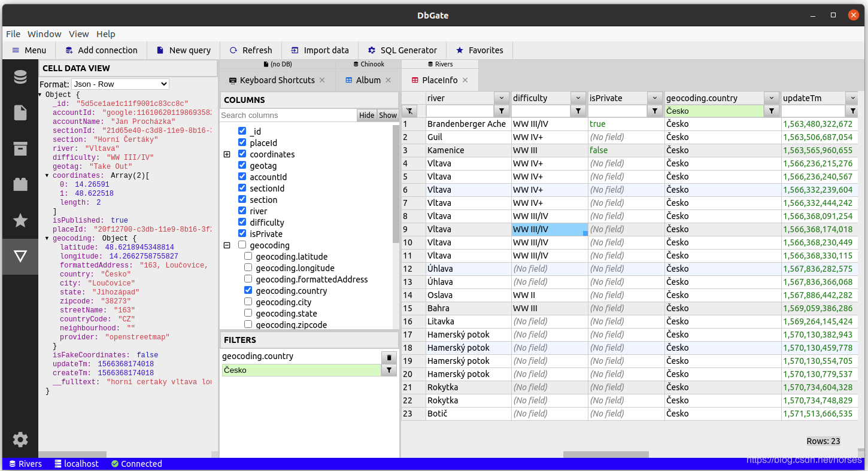Screen dimensions: 868x471
Task: Check the geocoding parent checkbox
Action: click(242, 245)
